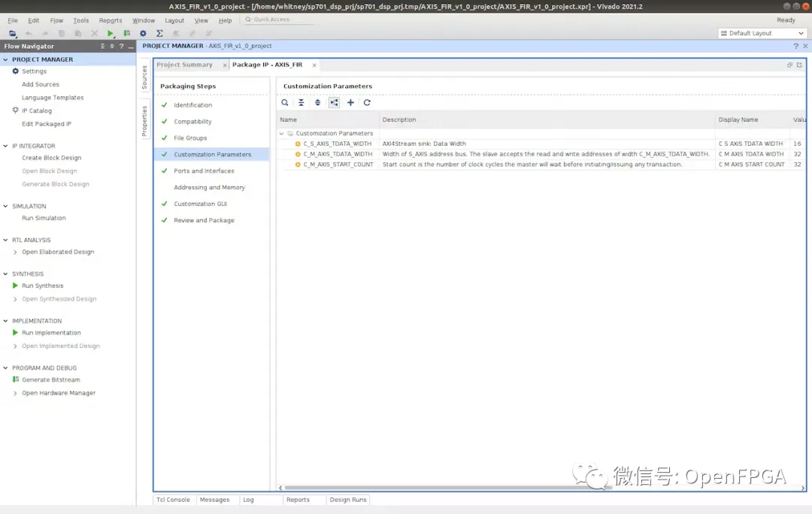
Task: Open the vertical Sources side tab
Action: pos(144,77)
